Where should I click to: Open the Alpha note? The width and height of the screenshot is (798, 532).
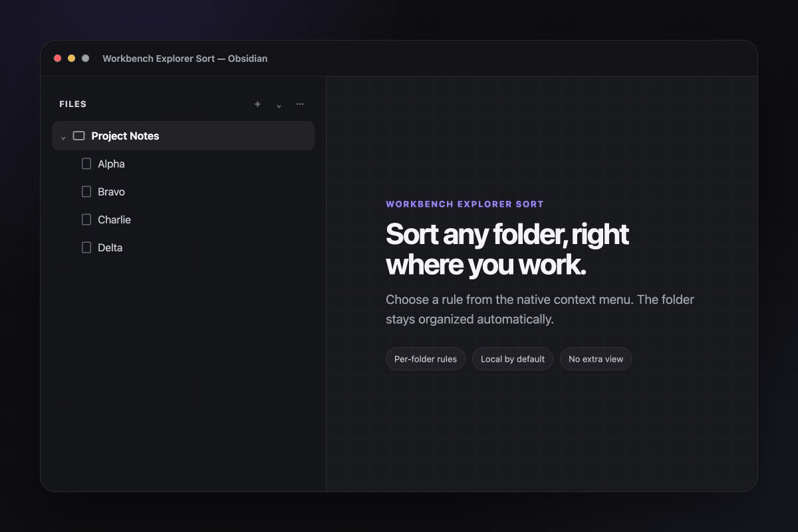pos(111,164)
